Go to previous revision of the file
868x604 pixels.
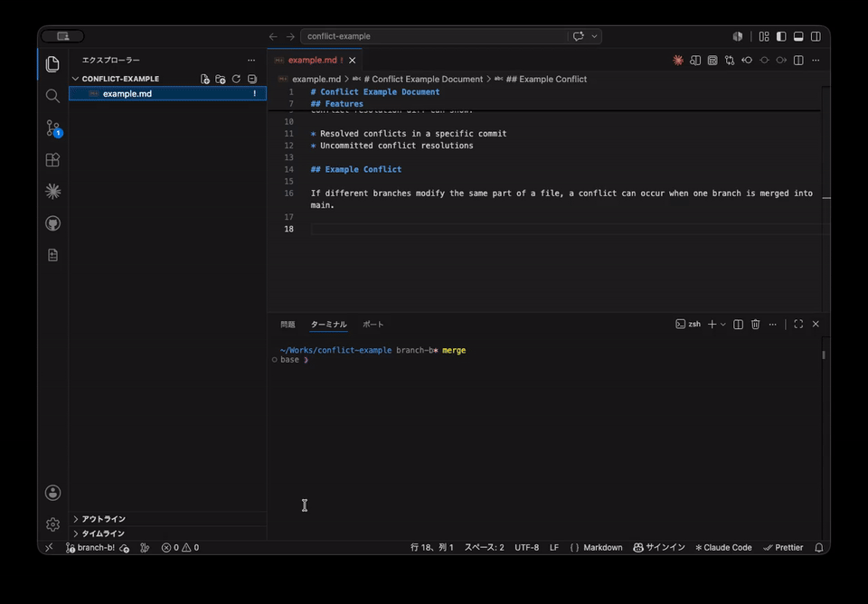[x=747, y=61]
